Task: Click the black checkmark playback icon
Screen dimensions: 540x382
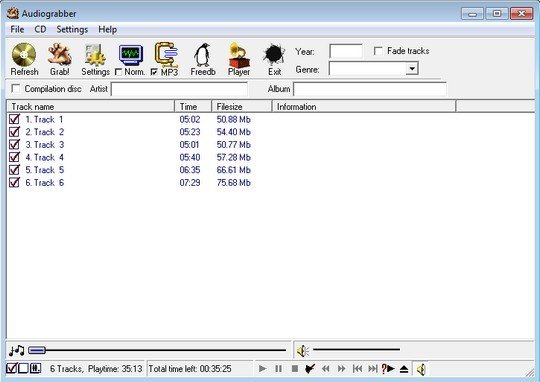Action: (x=310, y=369)
